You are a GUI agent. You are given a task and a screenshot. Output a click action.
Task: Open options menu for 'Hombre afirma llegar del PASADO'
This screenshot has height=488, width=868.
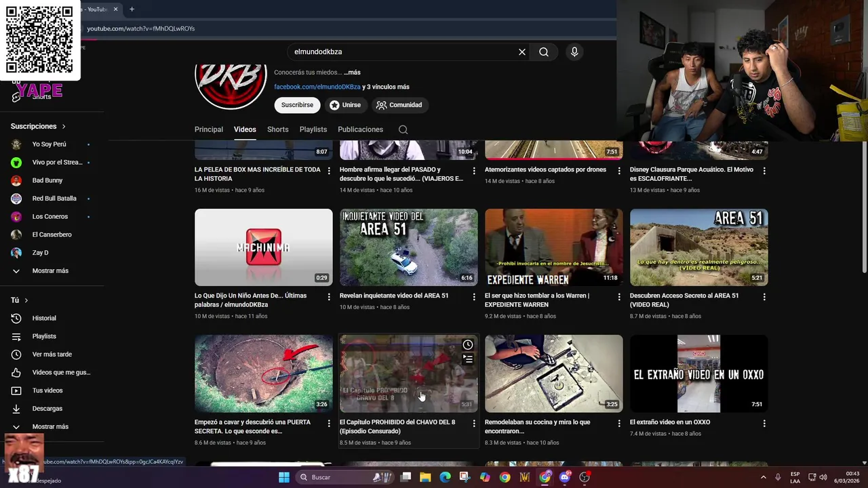[474, 171]
